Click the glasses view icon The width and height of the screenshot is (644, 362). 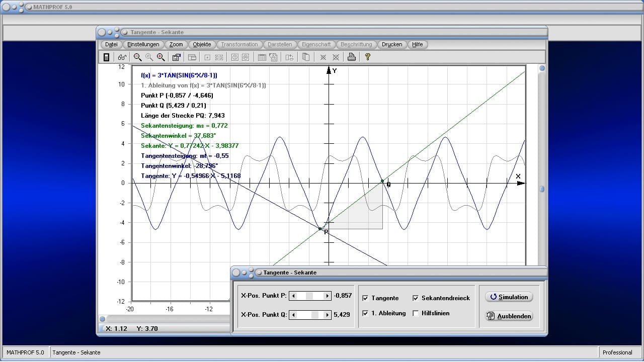coord(122,57)
